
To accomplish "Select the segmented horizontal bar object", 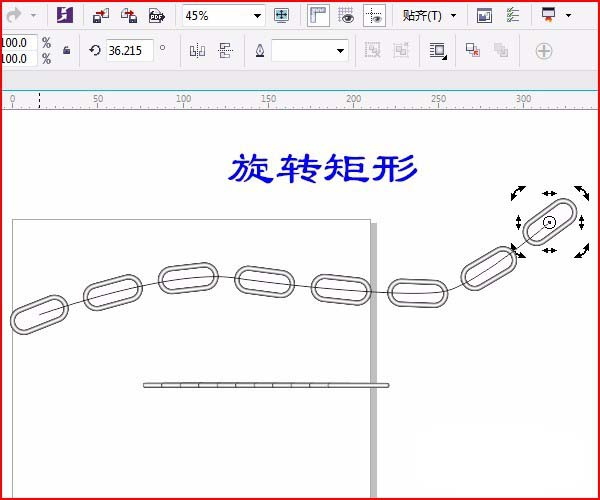I will [x=266, y=385].
